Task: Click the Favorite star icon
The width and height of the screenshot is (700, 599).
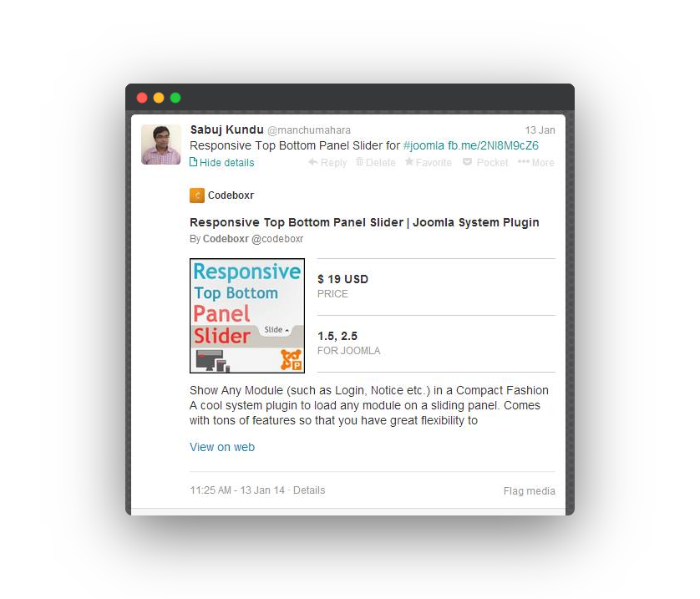Action: [x=409, y=161]
